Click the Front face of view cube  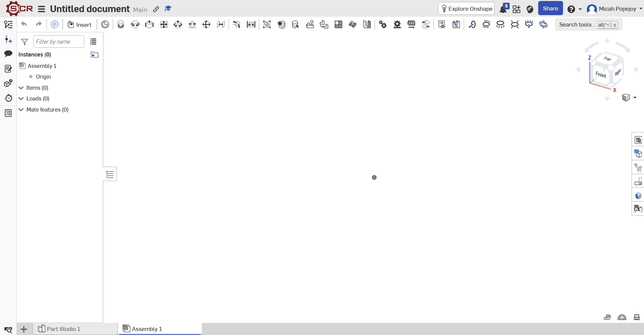(601, 74)
